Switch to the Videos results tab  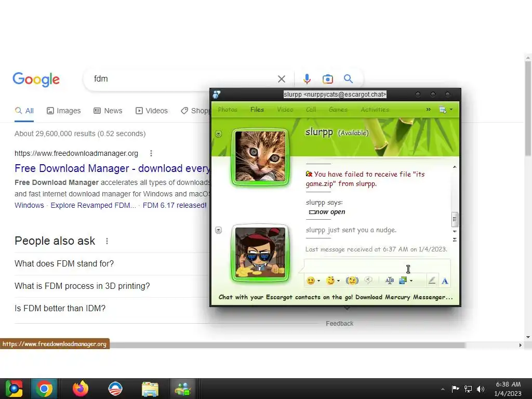coord(151,111)
